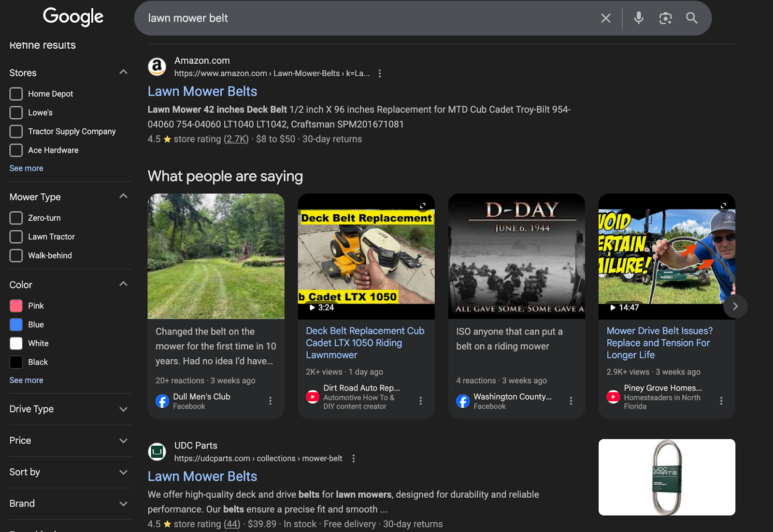The width and height of the screenshot is (773, 532).
Task: Open UDC Parts Lawn Mower Belts title
Action: click(x=202, y=476)
